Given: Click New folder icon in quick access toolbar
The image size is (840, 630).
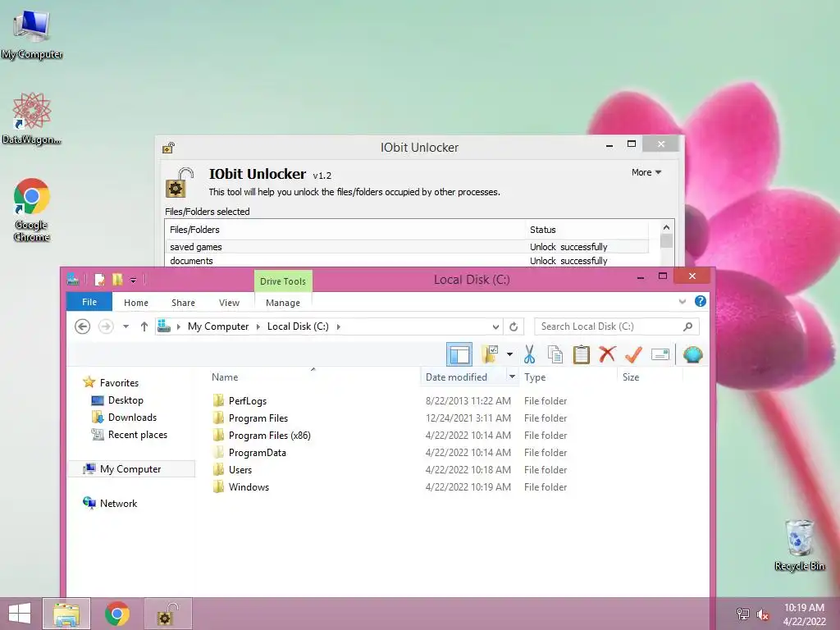Looking at the screenshot, I should click(x=117, y=279).
